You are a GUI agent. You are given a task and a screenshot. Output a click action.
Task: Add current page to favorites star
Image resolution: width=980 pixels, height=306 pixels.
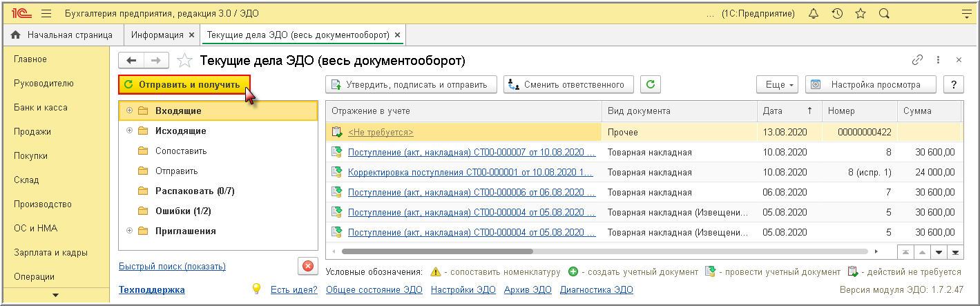(x=184, y=61)
